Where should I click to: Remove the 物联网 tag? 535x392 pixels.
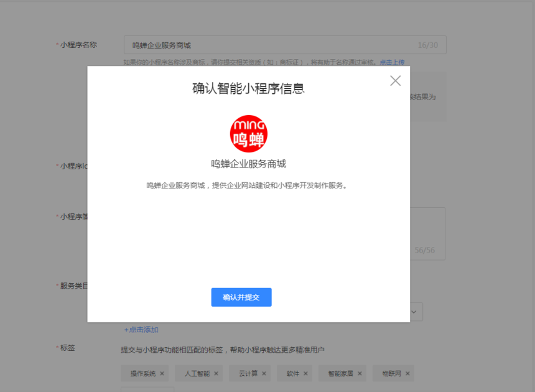[x=407, y=373]
